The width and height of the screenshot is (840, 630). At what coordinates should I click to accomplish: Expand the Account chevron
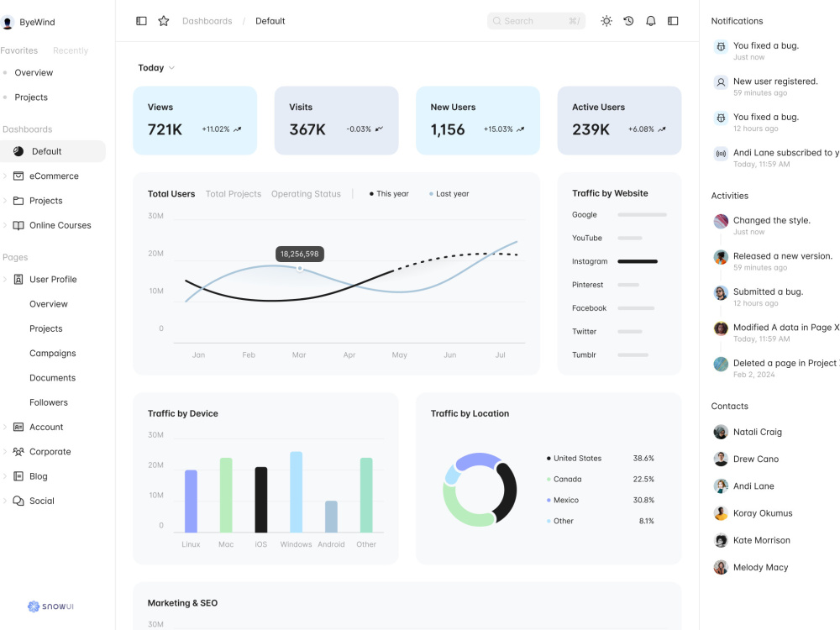[5, 427]
